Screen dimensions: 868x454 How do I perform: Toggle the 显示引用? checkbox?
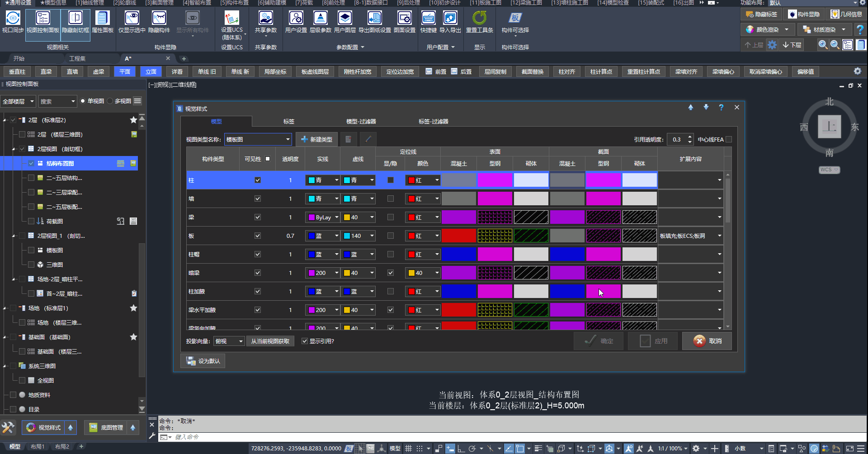(305, 341)
